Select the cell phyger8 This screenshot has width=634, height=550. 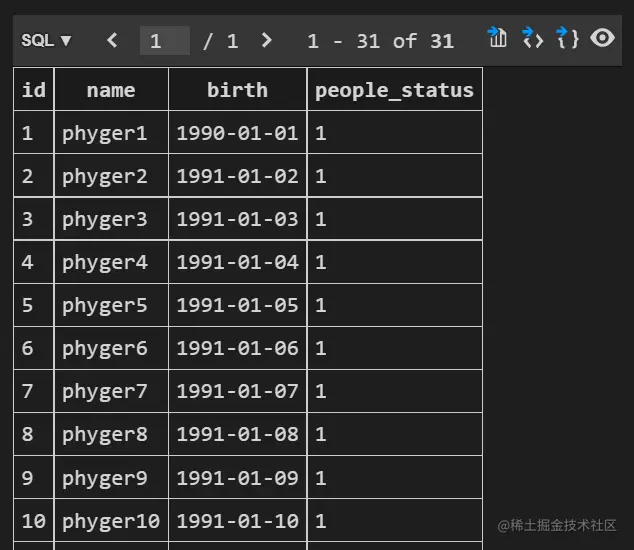point(111,434)
